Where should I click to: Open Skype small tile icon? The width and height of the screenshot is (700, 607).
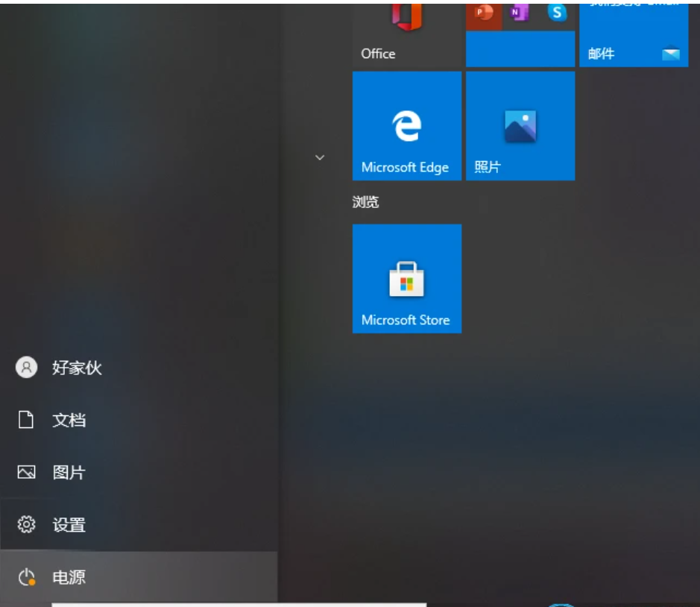[x=557, y=13]
